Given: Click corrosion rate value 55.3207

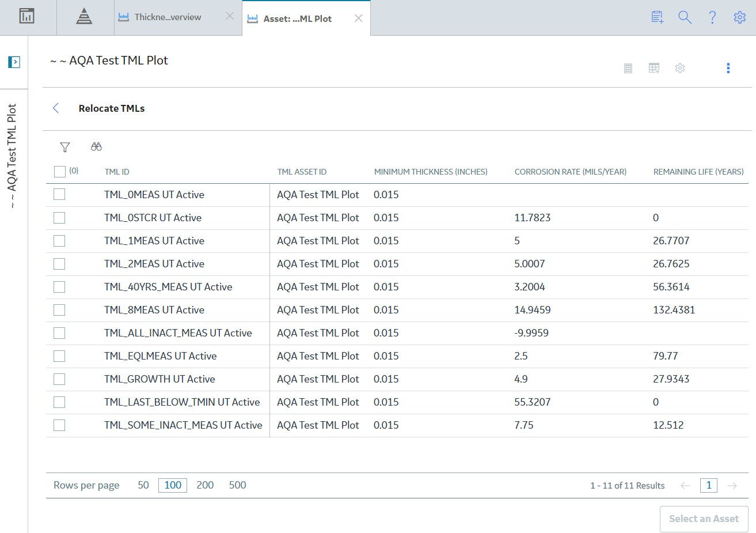Looking at the screenshot, I should pos(533,402).
